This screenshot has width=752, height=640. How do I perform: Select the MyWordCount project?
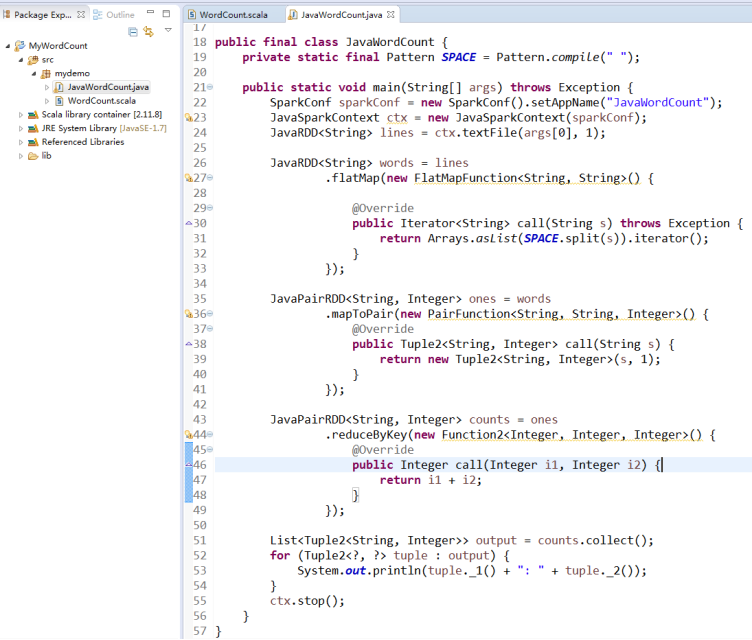click(58, 46)
